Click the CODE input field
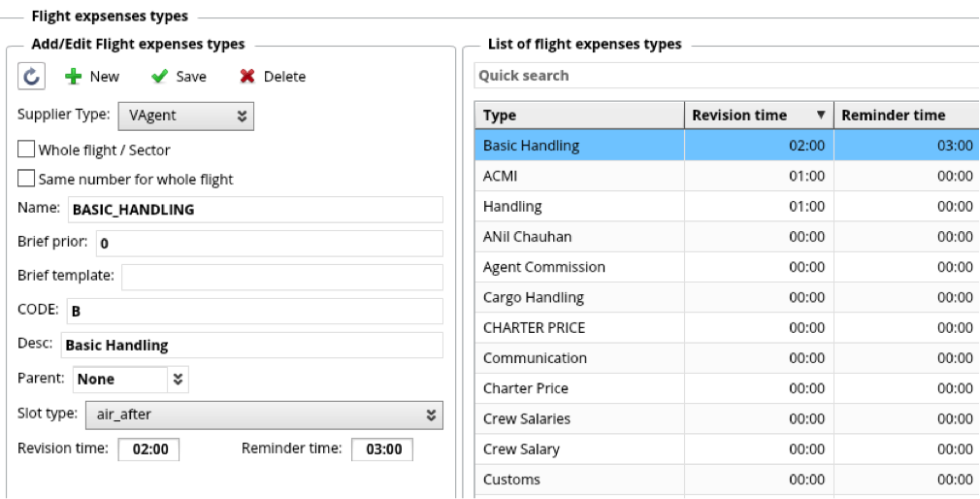 (254, 312)
